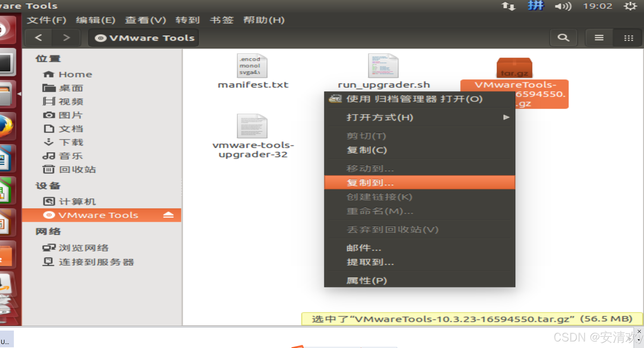Expand the 打开方式(H) submenu arrow
644x348 pixels.
point(506,117)
